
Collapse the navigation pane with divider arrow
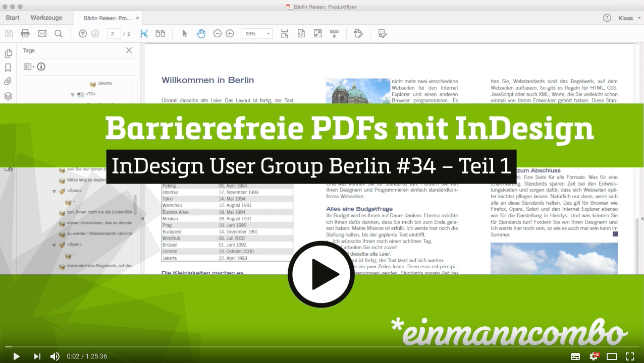[142, 219]
